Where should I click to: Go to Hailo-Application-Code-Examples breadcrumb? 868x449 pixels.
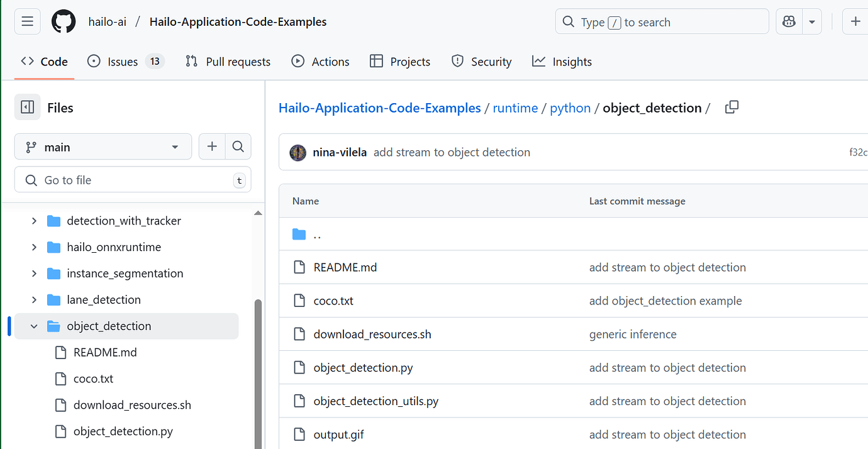(380, 108)
